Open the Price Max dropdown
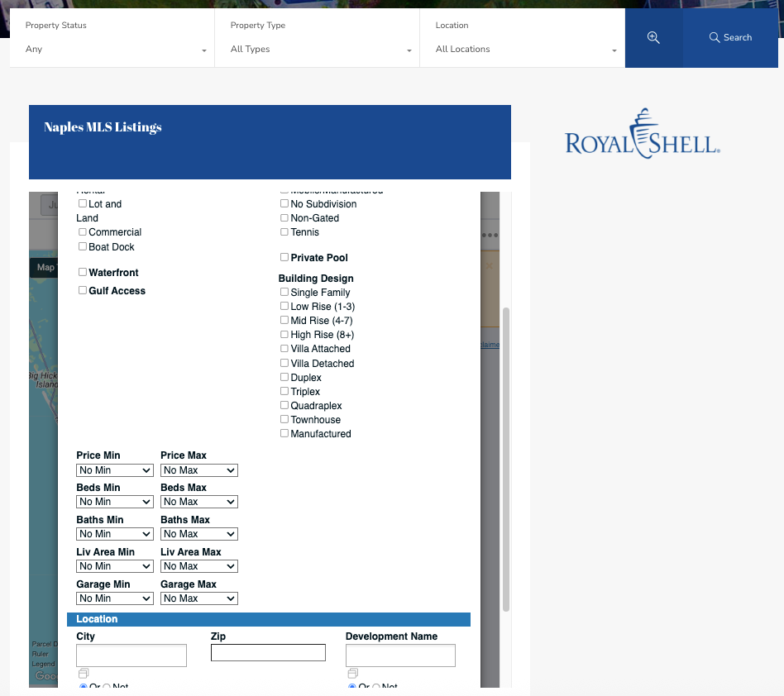The width and height of the screenshot is (784, 696). tap(199, 470)
